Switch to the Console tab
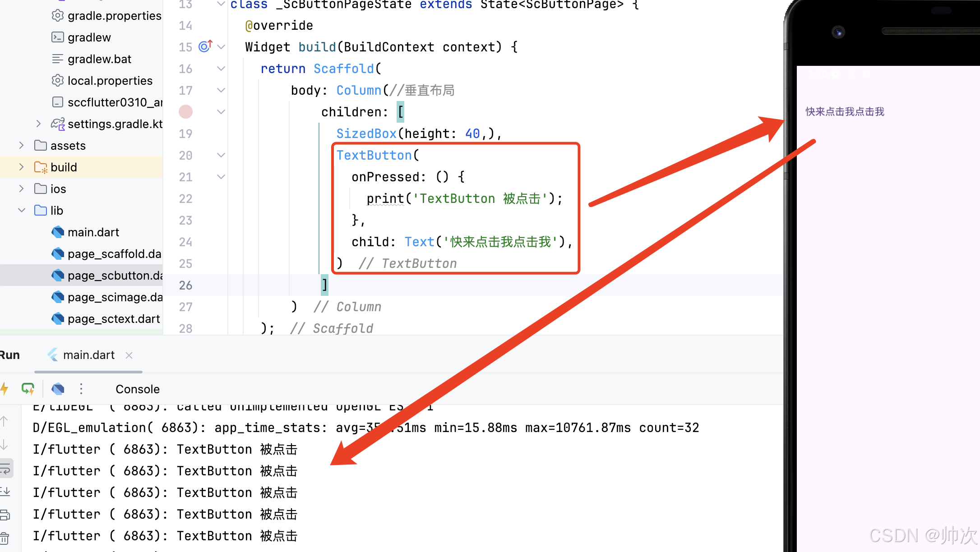Image resolution: width=980 pixels, height=552 pixels. point(138,389)
